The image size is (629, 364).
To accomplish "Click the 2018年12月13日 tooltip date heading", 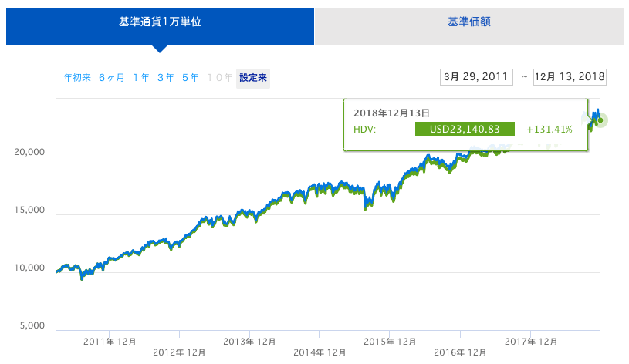I will pyautogui.click(x=386, y=113).
